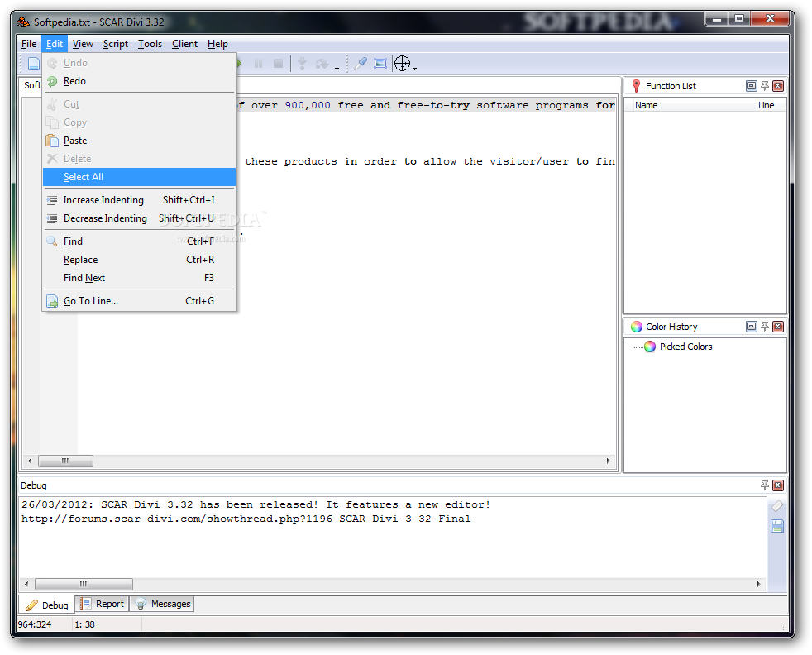812x655 pixels.
Task: Open the Script menu
Action: pos(116,44)
